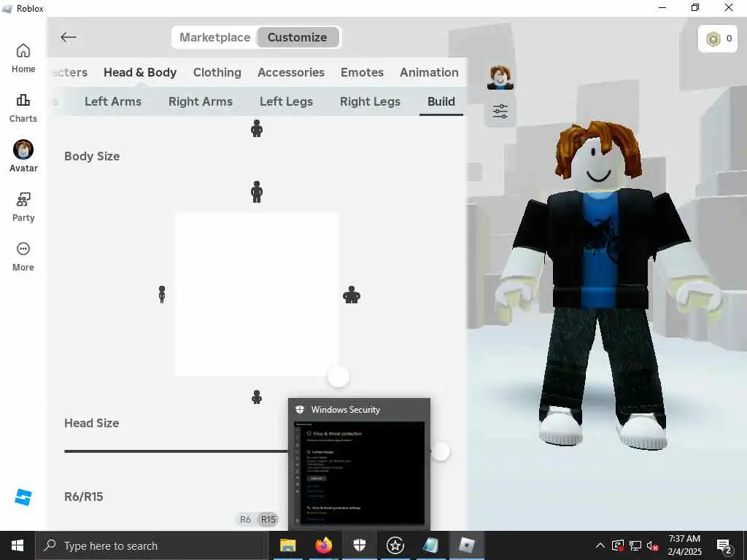Click the Roblox taskbar icon
Image resolution: width=747 pixels, height=560 pixels.
(467, 545)
